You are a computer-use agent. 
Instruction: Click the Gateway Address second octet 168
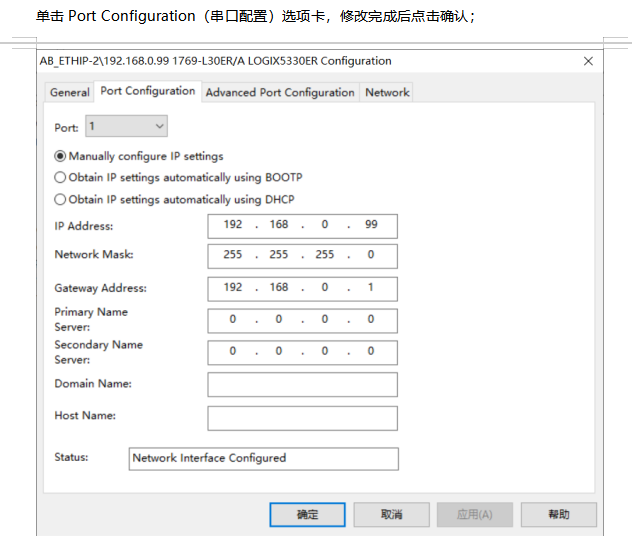(279, 287)
